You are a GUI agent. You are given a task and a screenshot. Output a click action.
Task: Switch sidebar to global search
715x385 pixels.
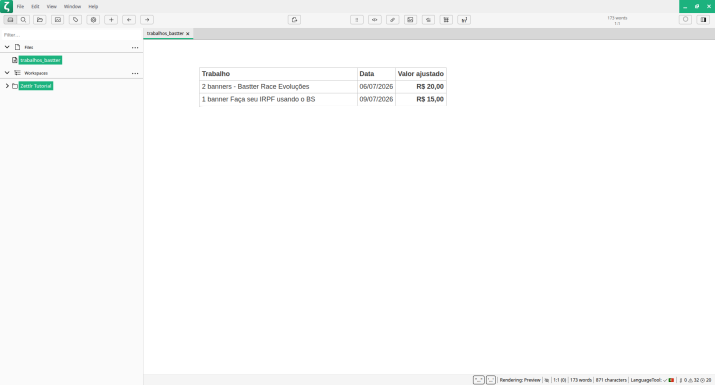tap(23, 20)
